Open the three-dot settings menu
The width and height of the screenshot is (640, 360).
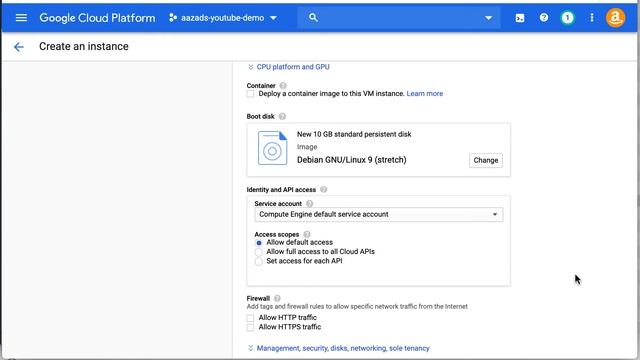(x=592, y=18)
